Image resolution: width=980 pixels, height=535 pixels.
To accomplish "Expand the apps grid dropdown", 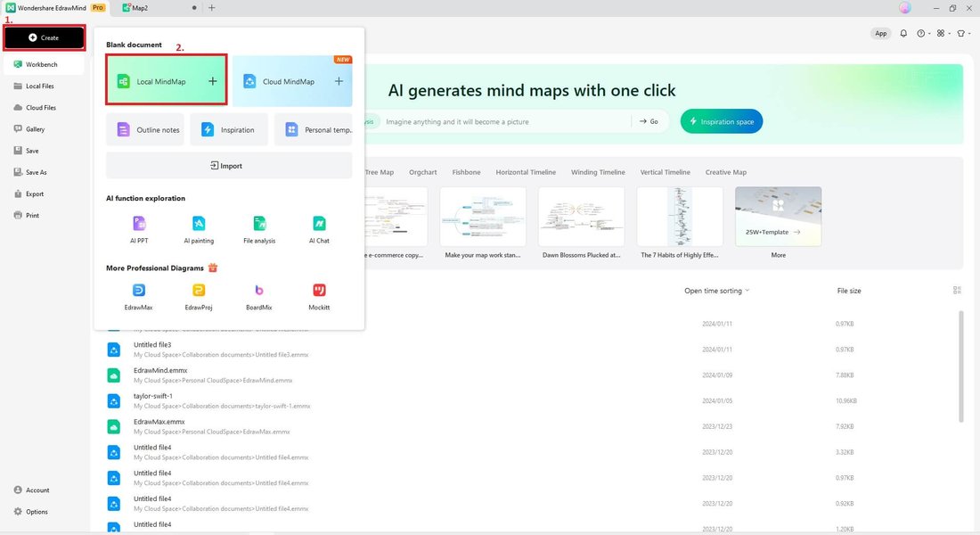I will pos(943,33).
